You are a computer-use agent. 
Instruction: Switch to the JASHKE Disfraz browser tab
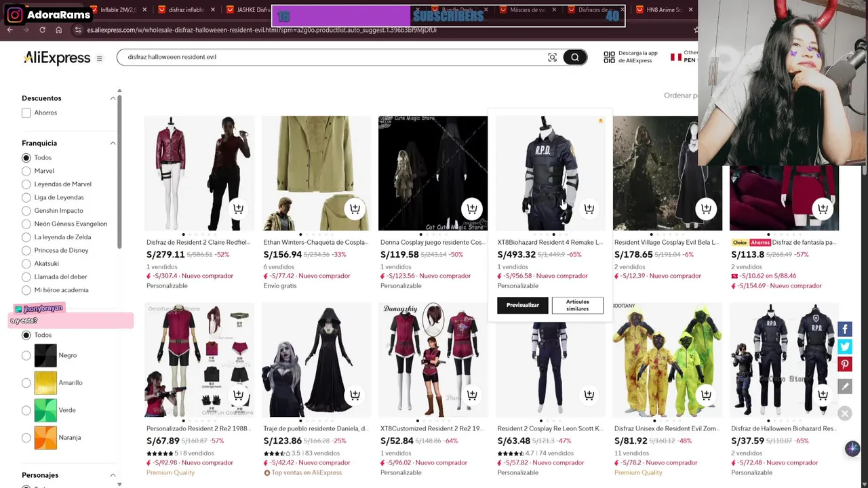click(248, 10)
